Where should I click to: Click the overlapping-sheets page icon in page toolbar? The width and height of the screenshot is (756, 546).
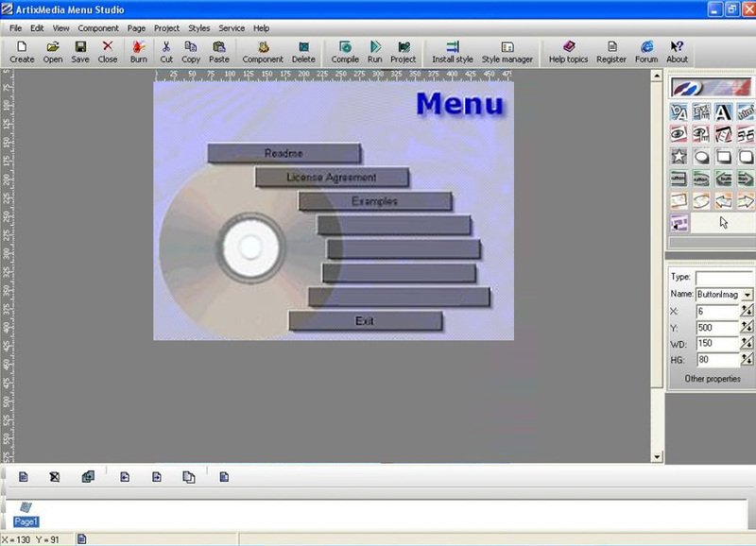[x=188, y=477]
